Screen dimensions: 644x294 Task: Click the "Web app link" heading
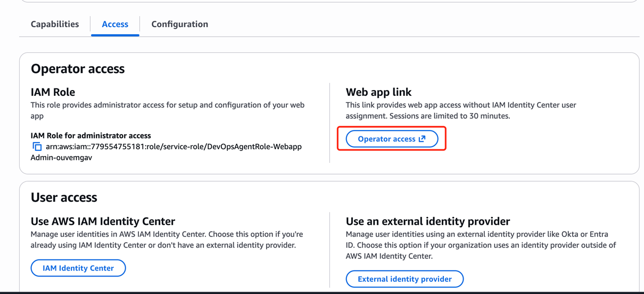378,92
